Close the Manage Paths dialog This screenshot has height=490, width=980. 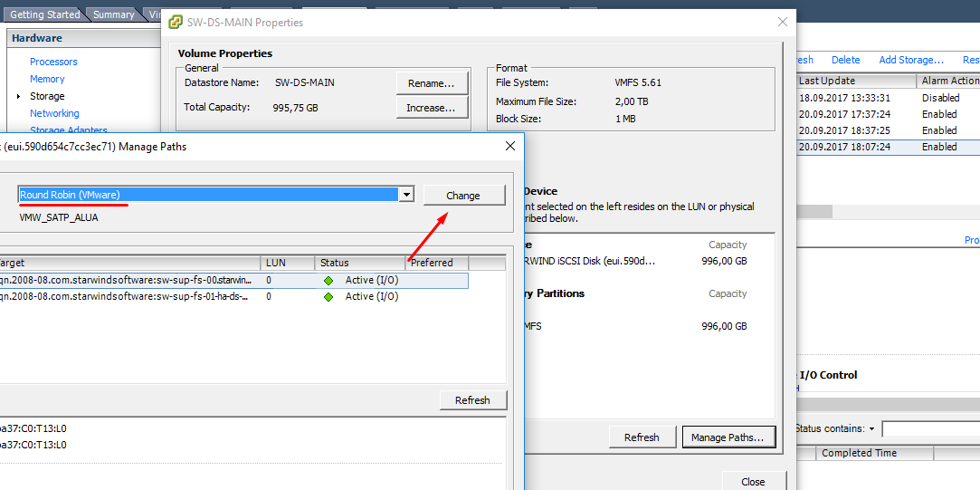tap(510, 147)
